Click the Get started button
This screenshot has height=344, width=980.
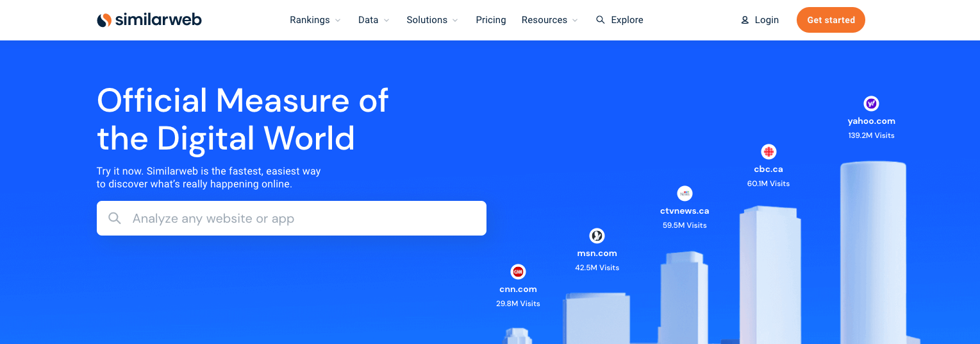click(831, 20)
